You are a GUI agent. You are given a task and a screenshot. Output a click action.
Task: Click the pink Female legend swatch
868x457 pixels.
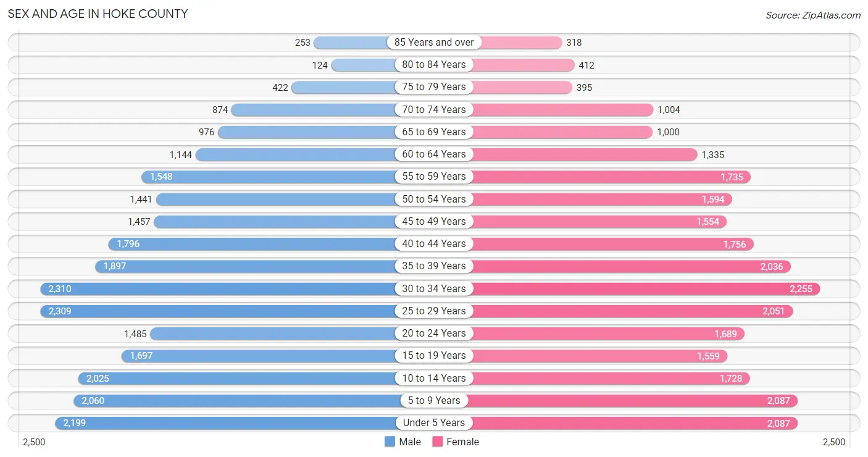438,442
